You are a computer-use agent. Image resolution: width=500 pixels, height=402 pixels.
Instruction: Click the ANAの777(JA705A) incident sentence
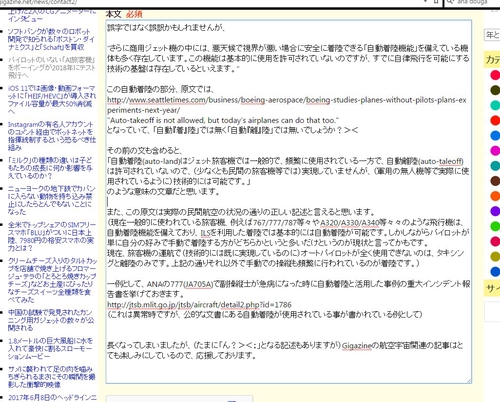[x=289, y=289]
